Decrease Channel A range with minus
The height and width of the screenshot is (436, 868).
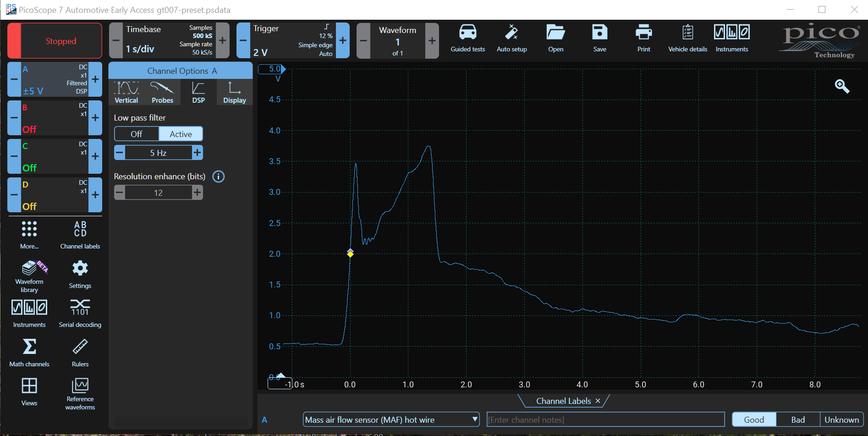click(14, 79)
